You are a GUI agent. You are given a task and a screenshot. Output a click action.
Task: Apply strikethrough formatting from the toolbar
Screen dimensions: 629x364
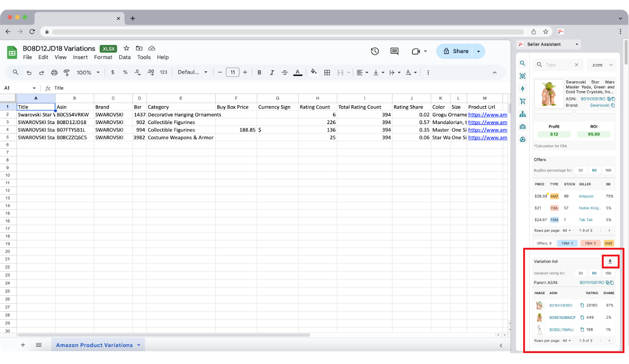pyautogui.click(x=285, y=72)
